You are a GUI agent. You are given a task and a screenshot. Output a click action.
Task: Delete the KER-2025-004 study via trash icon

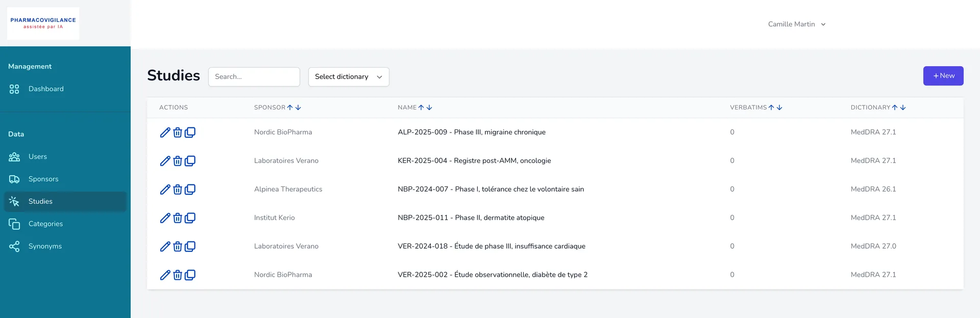(x=178, y=161)
